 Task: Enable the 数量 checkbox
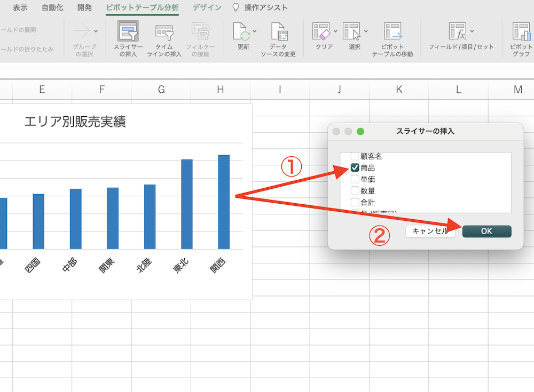click(x=355, y=190)
